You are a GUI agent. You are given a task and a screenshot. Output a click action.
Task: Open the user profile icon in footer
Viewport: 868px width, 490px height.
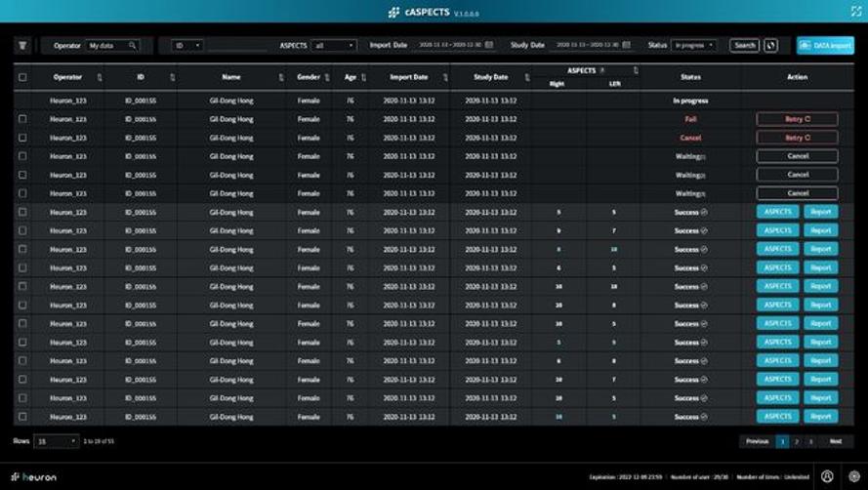827,476
